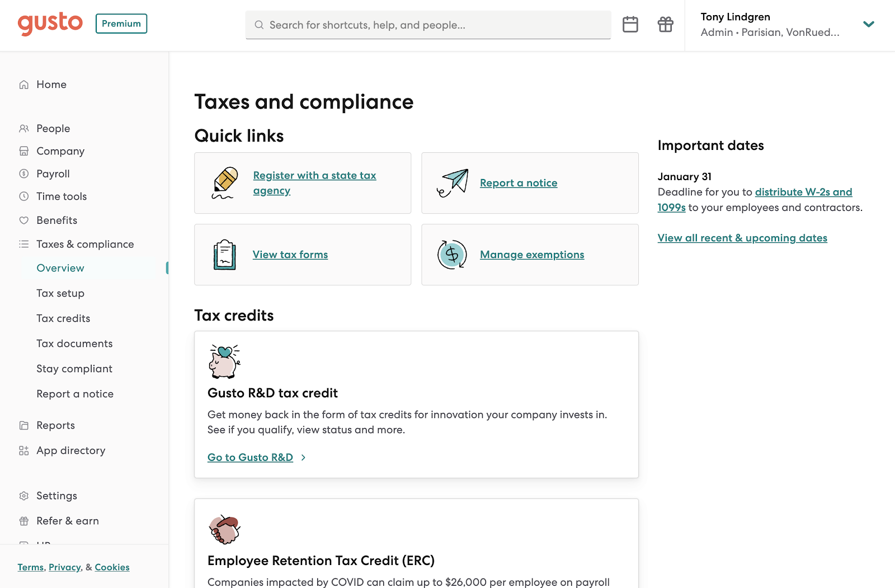This screenshot has width=895, height=588.
Task: Open Home in the sidebar
Action: pyautogui.click(x=51, y=84)
